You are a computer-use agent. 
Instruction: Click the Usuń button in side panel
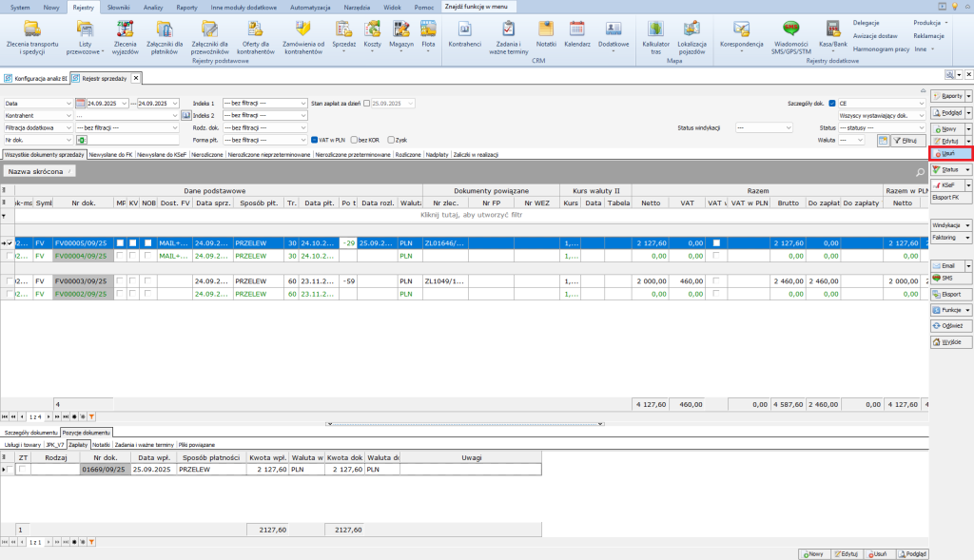click(x=948, y=152)
